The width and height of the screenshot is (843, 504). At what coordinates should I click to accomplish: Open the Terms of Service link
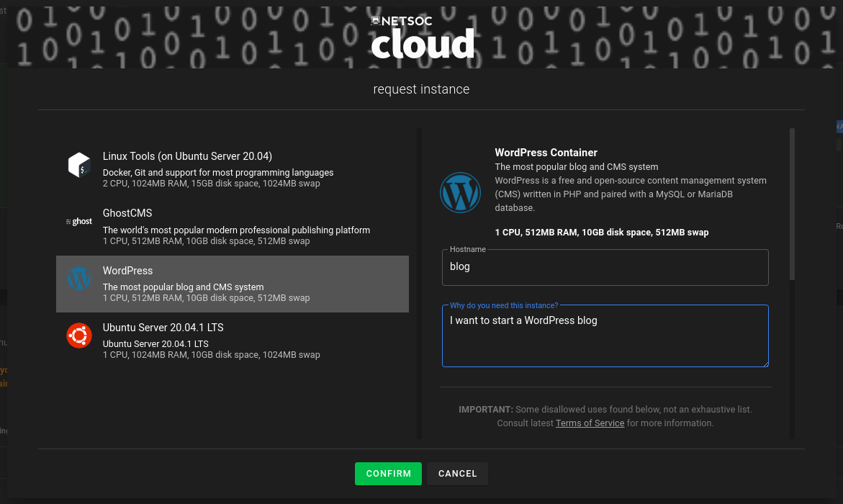pos(590,423)
